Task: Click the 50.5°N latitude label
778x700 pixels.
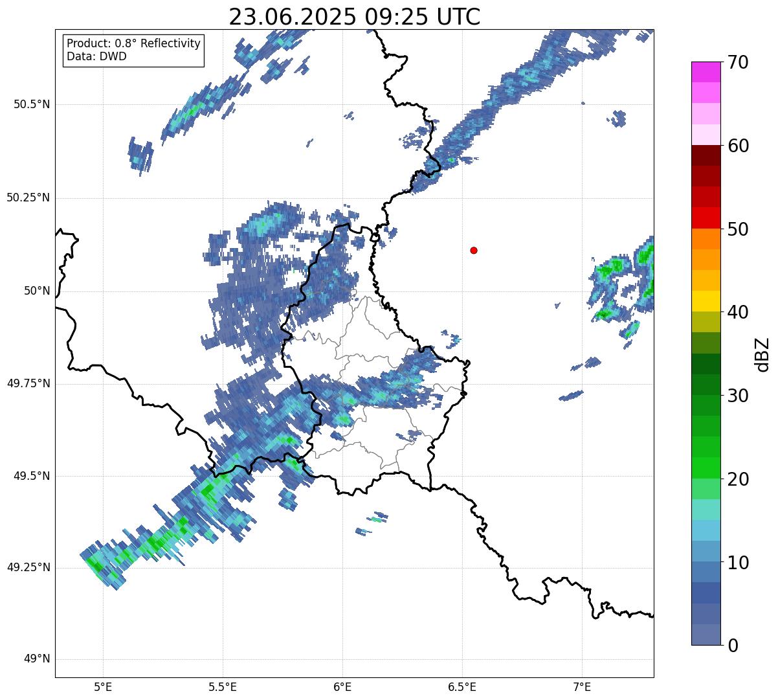Action: pyautogui.click(x=32, y=105)
